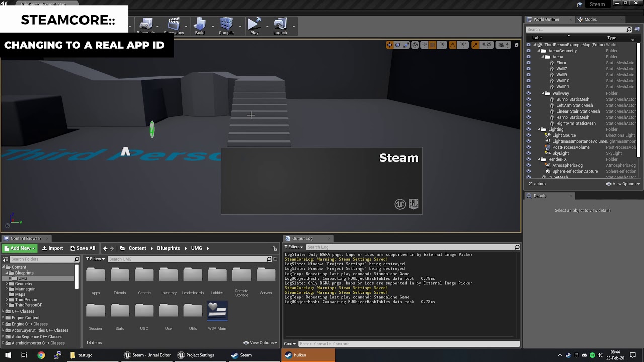Viewport: 644px width, 362px height.
Task: Open the UGC folder
Action: 144,317
